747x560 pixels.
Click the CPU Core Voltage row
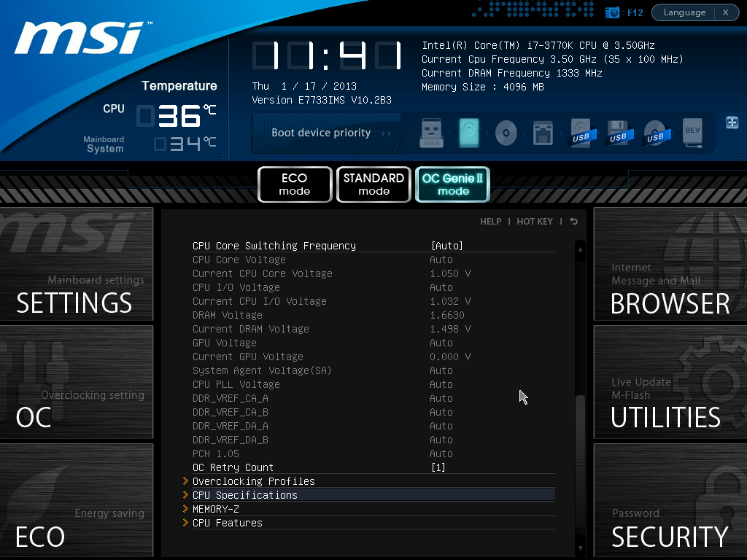373,260
